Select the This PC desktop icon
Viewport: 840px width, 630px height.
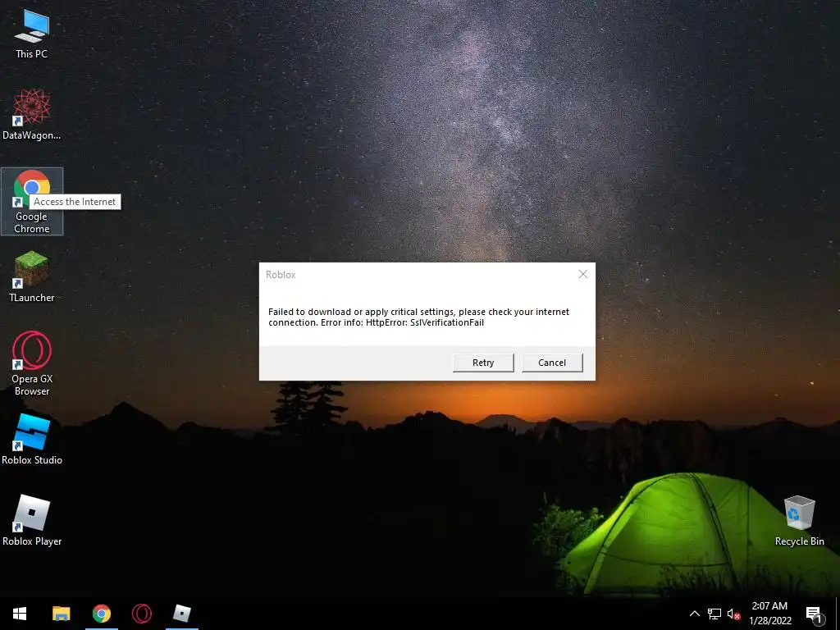(x=32, y=34)
